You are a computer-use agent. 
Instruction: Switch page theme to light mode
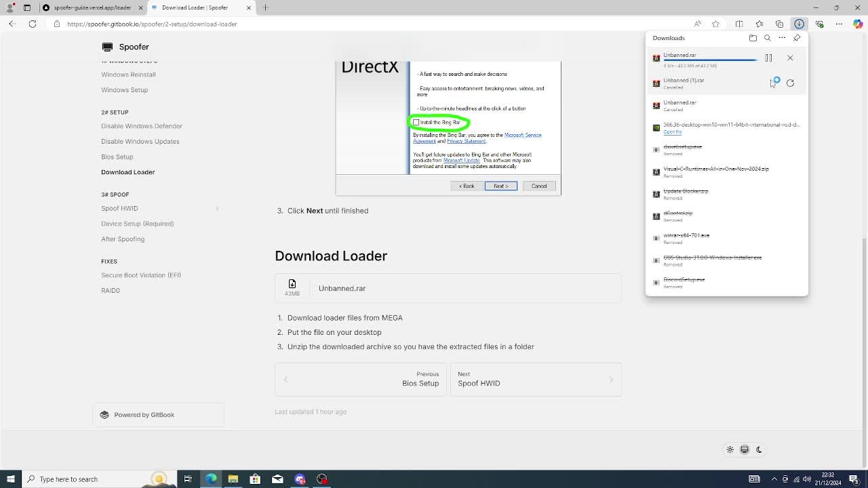coord(730,449)
